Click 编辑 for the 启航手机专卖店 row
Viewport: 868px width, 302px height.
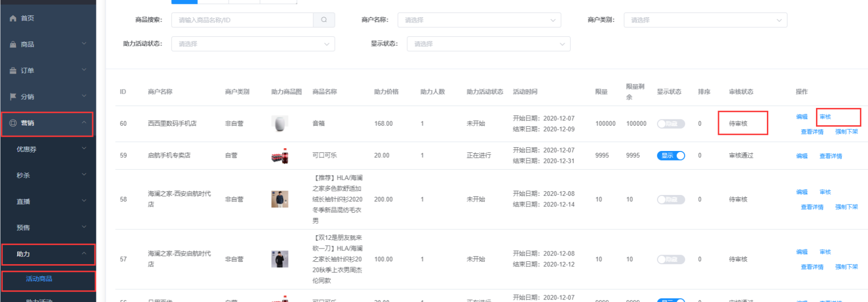click(x=802, y=156)
